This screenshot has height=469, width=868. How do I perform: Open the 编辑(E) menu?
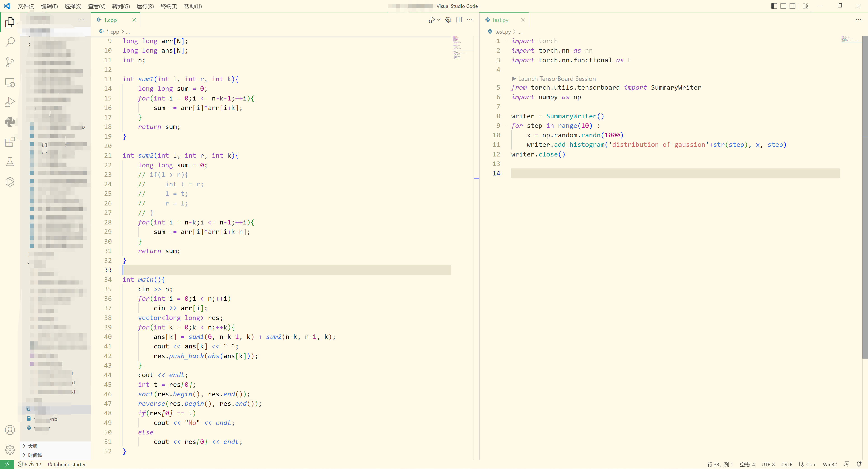click(50, 6)
